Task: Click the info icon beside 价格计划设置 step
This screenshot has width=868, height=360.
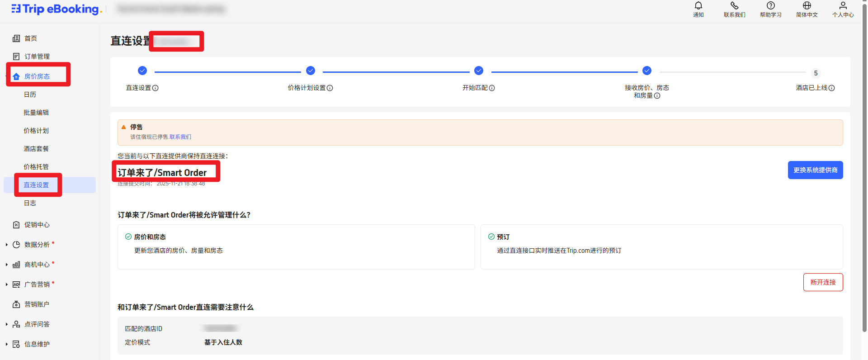Action: coord(330,88)
